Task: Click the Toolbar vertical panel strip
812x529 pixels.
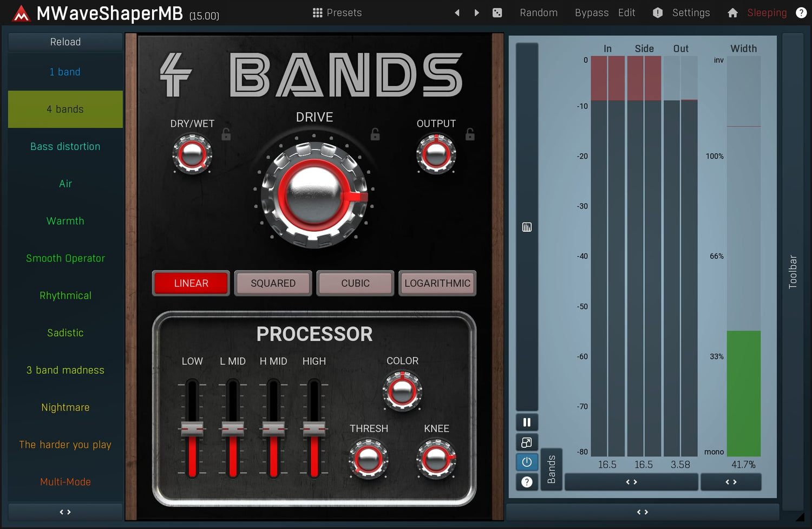Action: [793, 272]
